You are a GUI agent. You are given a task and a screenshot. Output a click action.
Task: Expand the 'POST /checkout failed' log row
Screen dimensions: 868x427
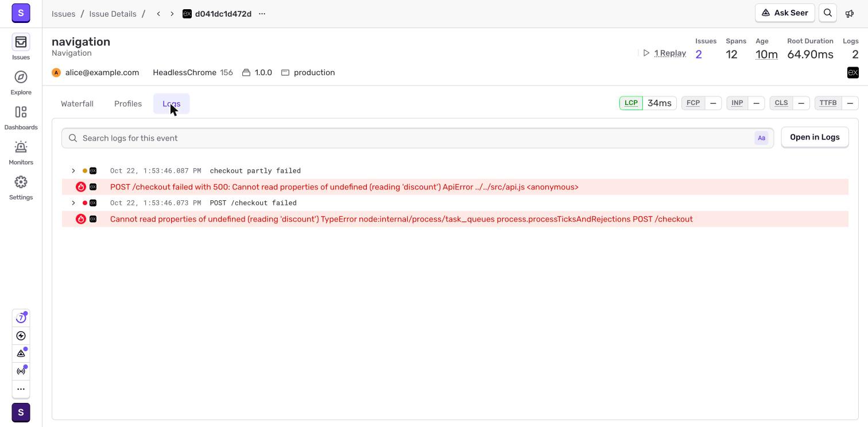pos(73,203)
